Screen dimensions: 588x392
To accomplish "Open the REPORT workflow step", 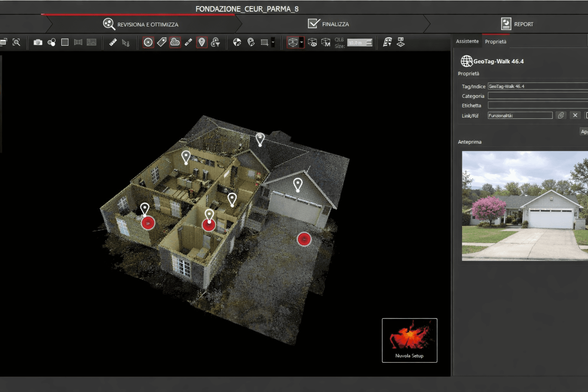I will point(517,24).
